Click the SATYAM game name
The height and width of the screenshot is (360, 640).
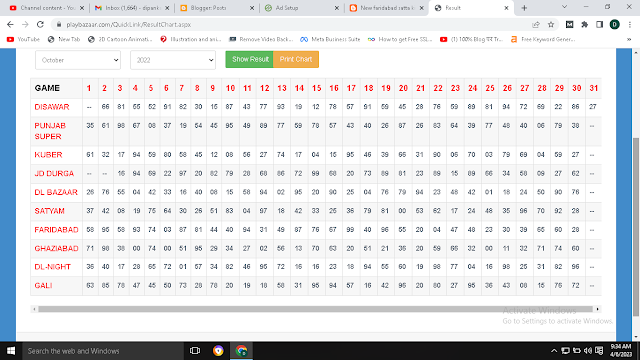49,211
